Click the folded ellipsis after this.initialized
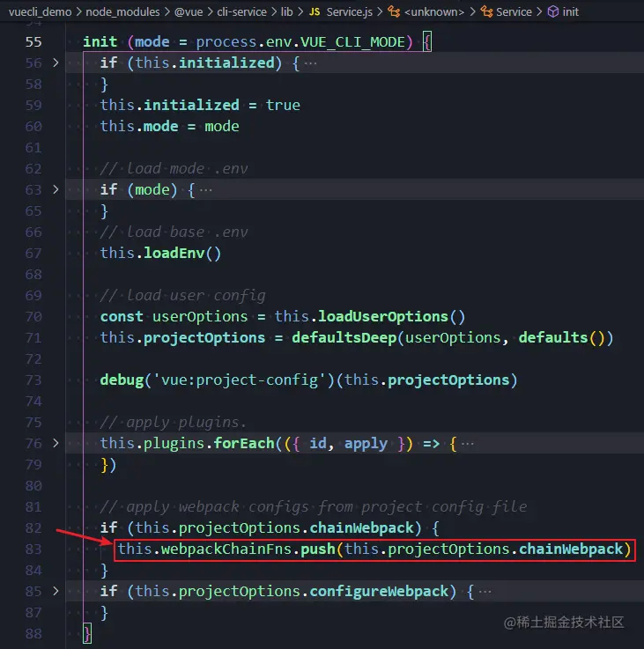644x649 pixels. (310, 63)
